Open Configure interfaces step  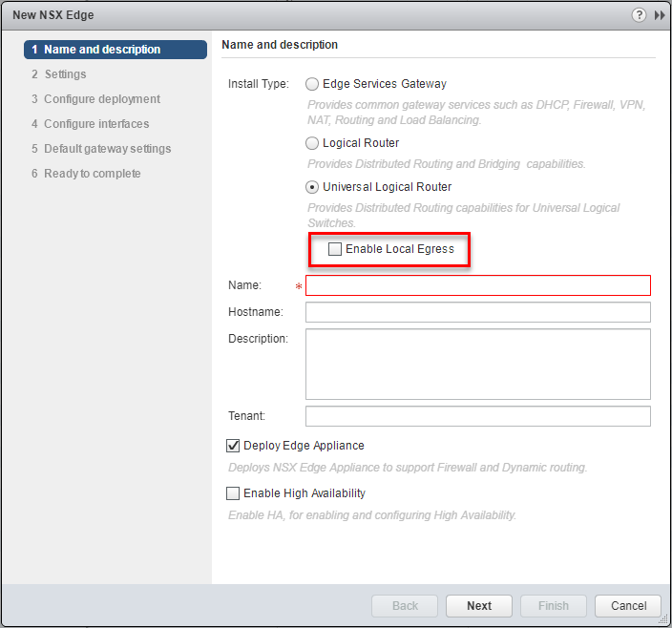96,124
